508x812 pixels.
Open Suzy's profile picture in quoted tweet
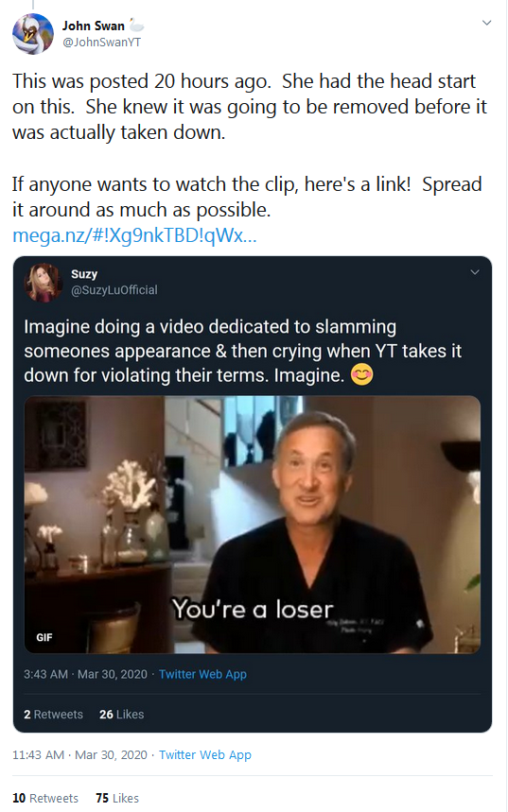tap(43, 283)
